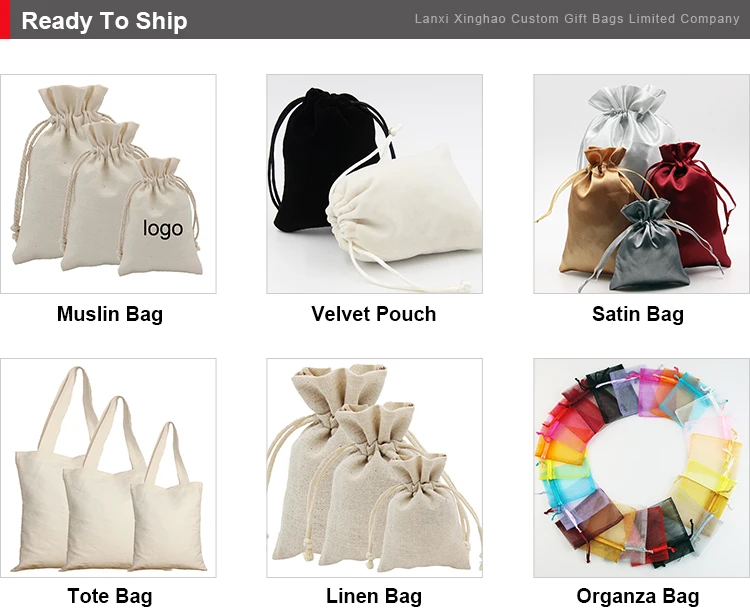Click the Tote Bag label
Screen dimensions: 750x612
click(110, 596)
